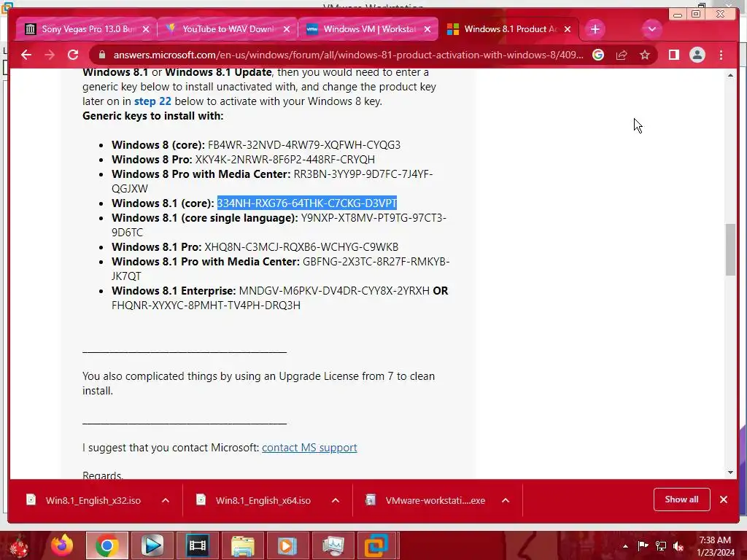Close the Windows VM Workstation tab
747x560 pixels.
[x=427, y=29]
